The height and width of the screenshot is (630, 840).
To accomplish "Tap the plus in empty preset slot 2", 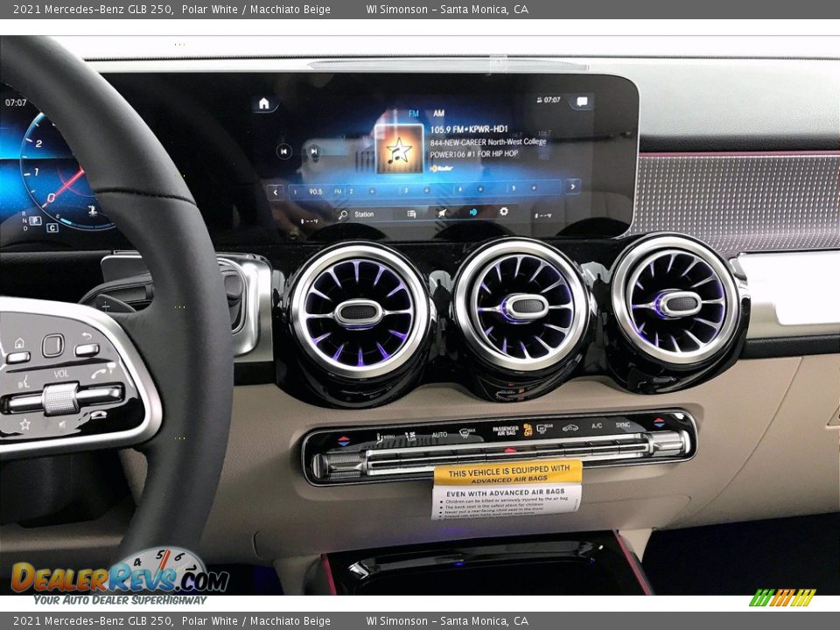I will click(x=372, y=191).
